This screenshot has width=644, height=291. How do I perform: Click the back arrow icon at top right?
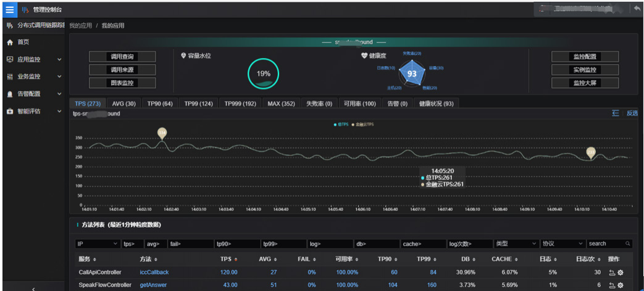point(637,9)
